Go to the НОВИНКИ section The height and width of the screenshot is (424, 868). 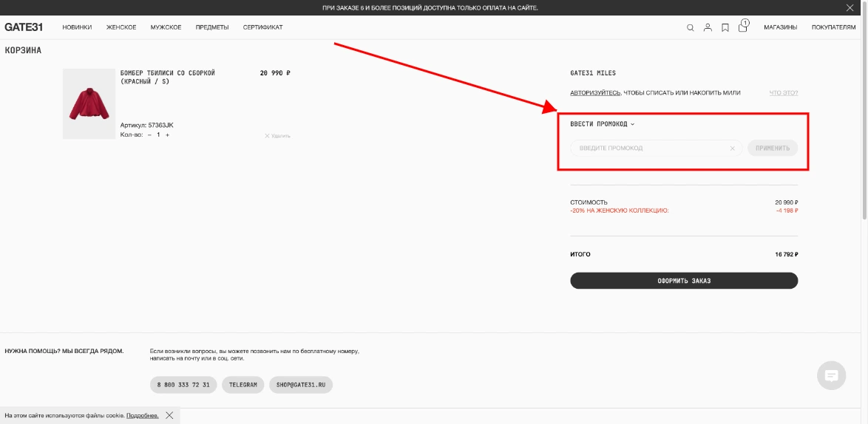(77, 27)
